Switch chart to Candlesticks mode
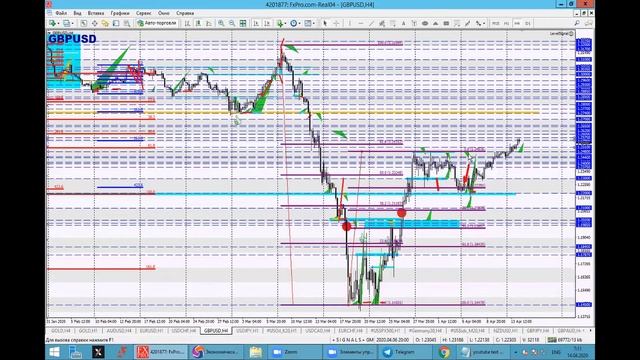The image size is (640, 360). pos(198,23)
